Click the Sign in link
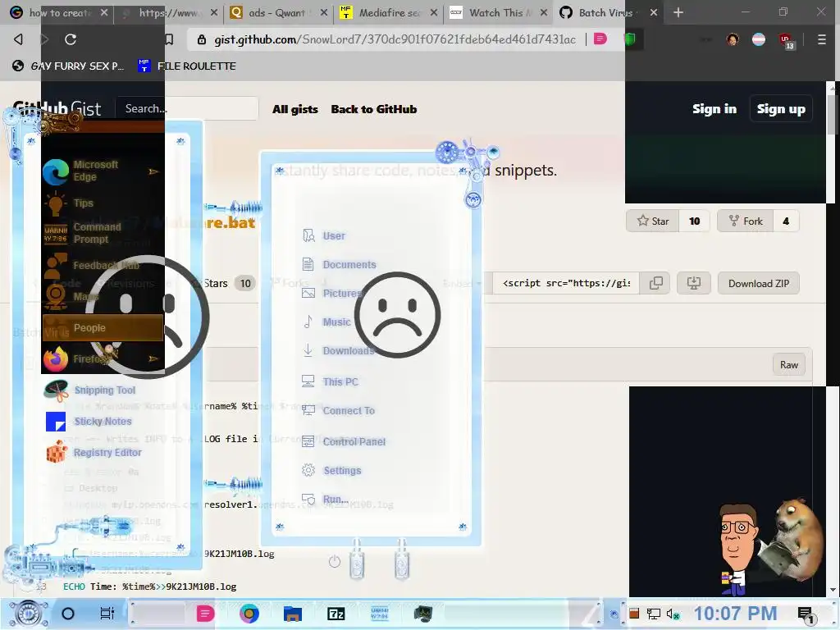The width and height of the screenshot is (840, 630). coord(714,109)
